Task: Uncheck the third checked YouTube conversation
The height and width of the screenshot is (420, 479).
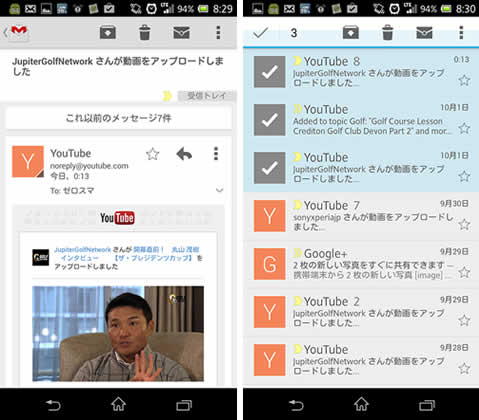Action: pos(270,168)
